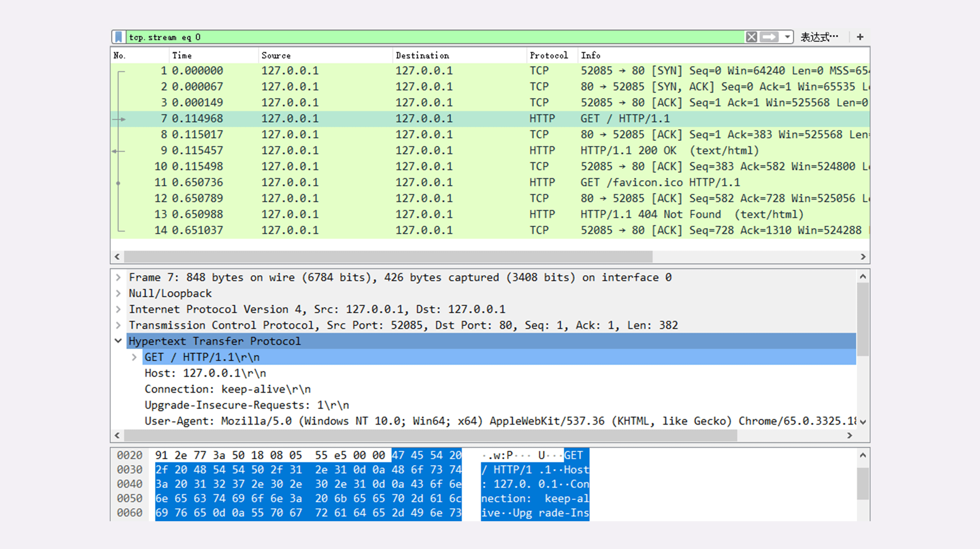Expand the GET / HTTP/1.1 request line

134,357
